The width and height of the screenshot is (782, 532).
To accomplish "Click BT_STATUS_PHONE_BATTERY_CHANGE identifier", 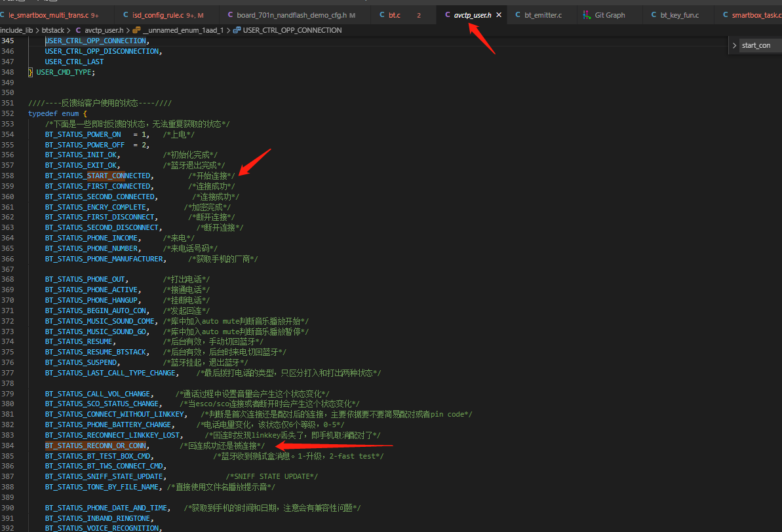I will 108,425.
